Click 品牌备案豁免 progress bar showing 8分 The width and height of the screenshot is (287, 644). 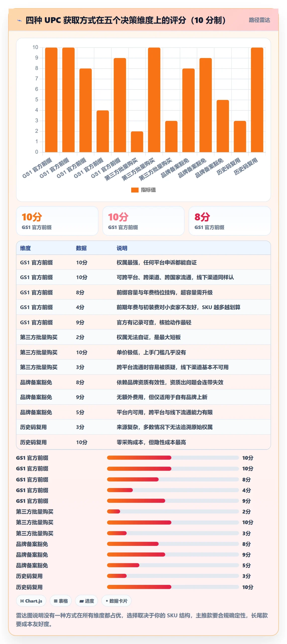click(x=173, y=544)
